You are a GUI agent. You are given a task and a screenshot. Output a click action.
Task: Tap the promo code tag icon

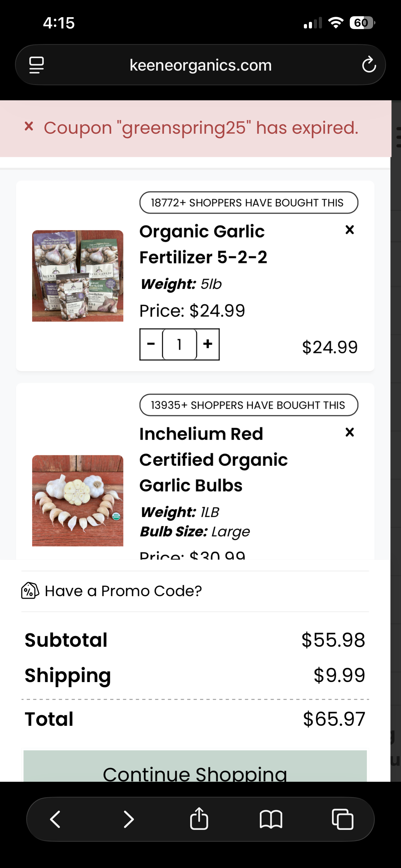coord(30,591)
